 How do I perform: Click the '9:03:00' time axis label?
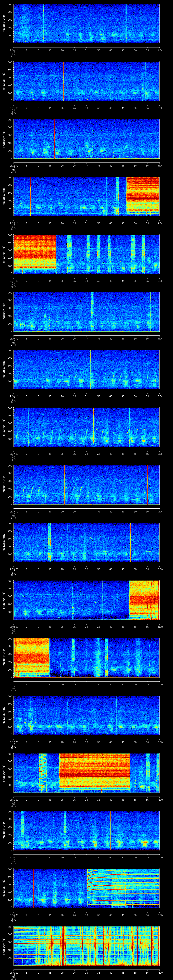pos(14,223)
